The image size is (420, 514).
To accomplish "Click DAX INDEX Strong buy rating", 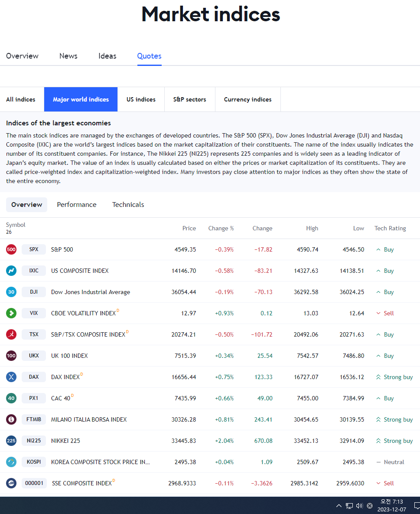I will click(x=394, y=377).
